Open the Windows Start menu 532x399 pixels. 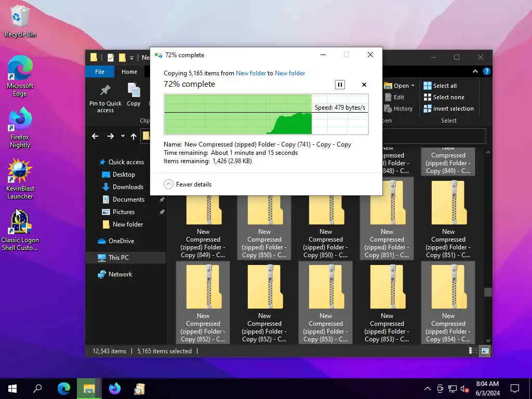(12, 389)
